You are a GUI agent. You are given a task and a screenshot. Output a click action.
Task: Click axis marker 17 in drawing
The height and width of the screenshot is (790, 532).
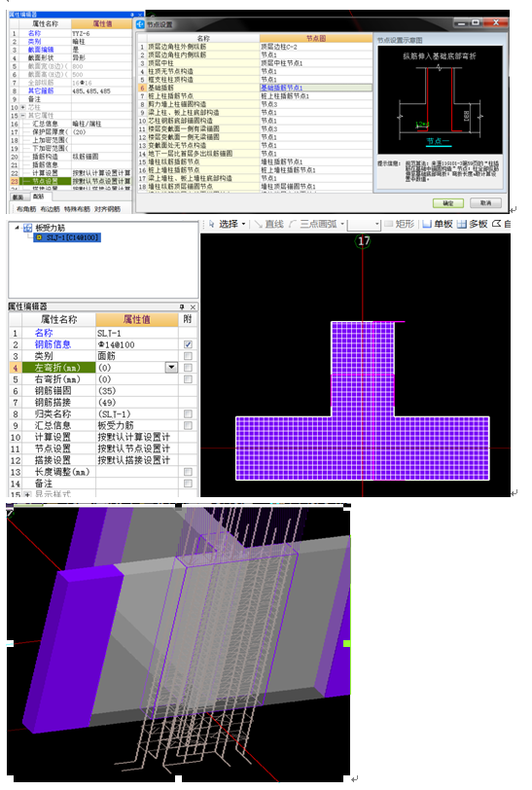click(x=363, y=241)
